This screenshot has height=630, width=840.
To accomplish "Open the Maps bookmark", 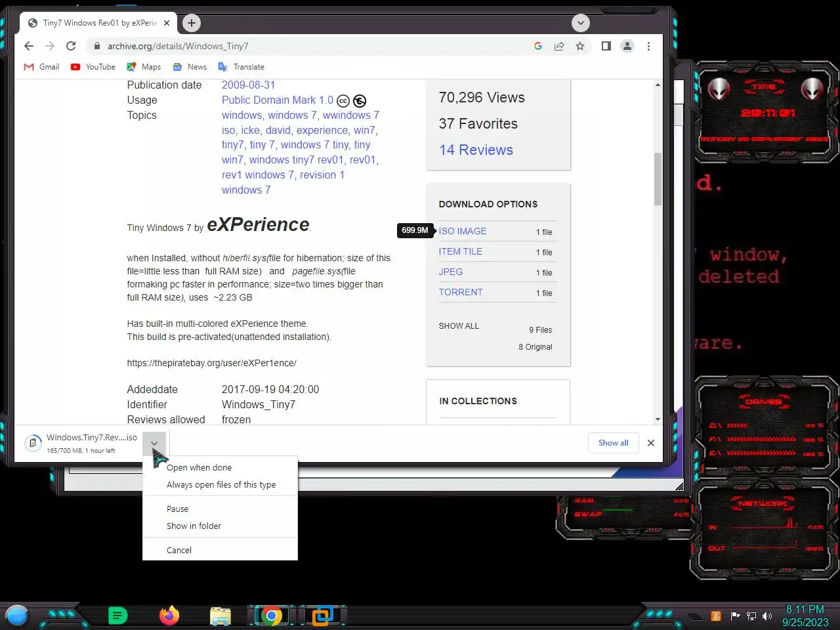I will click(x=144, y=67).
